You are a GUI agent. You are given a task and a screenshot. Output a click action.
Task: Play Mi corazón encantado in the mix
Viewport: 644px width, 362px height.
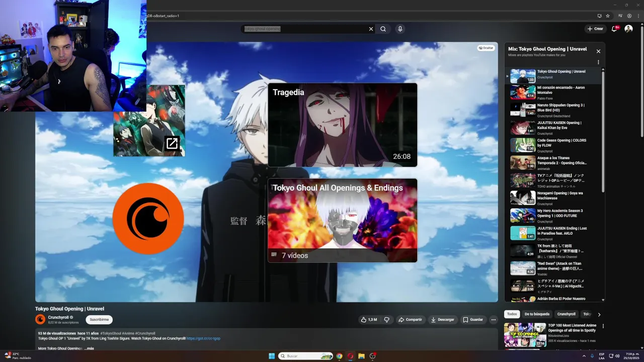553,93
